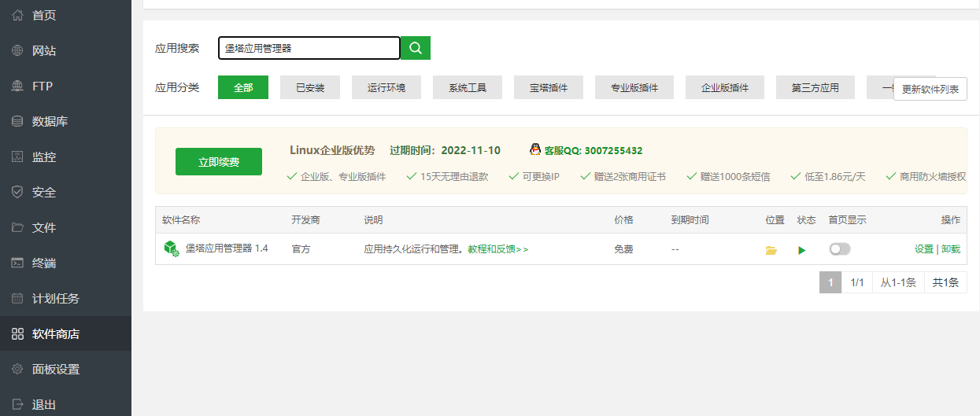980x416 pixels.
Task: Click the folder icon beside 文件
Action: [17, 227]
